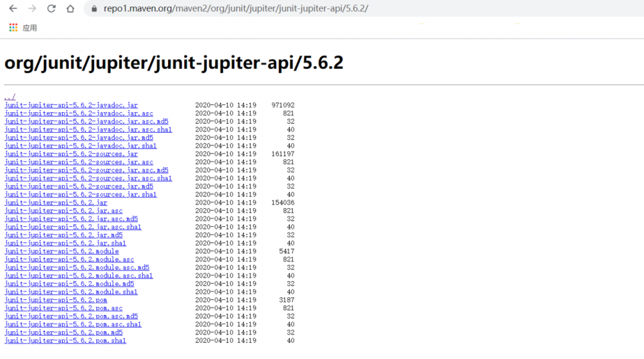Viewport: 644px width, 359px height.
Task: Open junit-jupiter-api-5.6.2.module link
Action: pyautogui.click(x=62, y=251)
